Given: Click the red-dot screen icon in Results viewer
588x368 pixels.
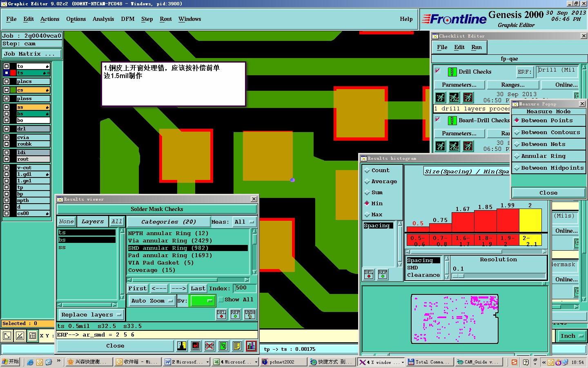Looking at the screenshot, I should point(196,346).
